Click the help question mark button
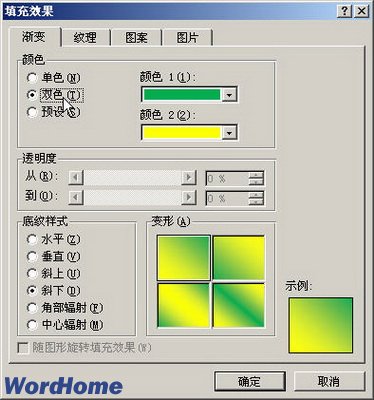 [345, 12]
